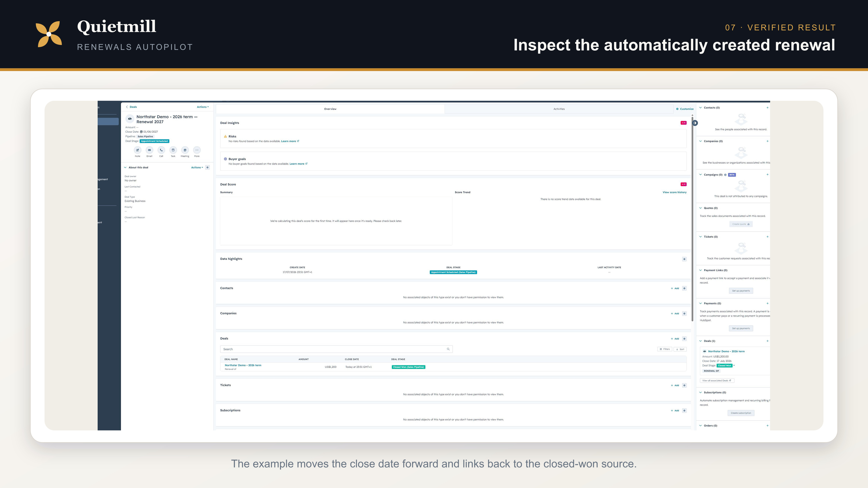
Task: Open Contacts card settings gear
Action: tap(684, 288)
